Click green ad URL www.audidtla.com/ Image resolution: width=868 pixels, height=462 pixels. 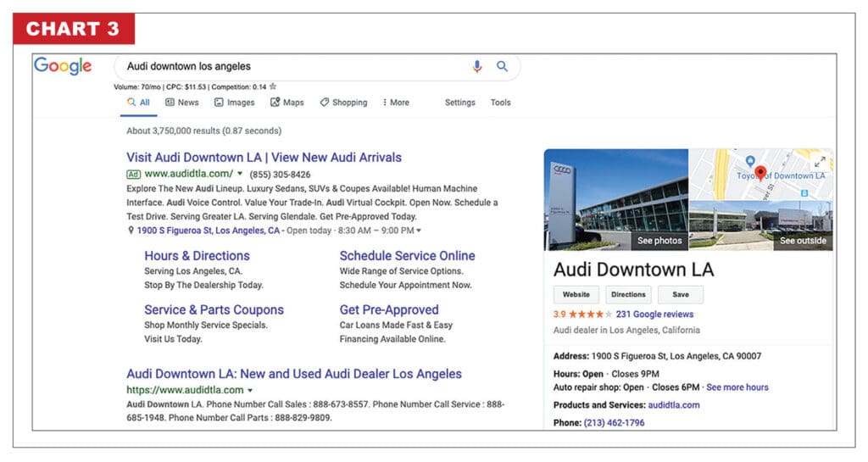click(189, 174)
